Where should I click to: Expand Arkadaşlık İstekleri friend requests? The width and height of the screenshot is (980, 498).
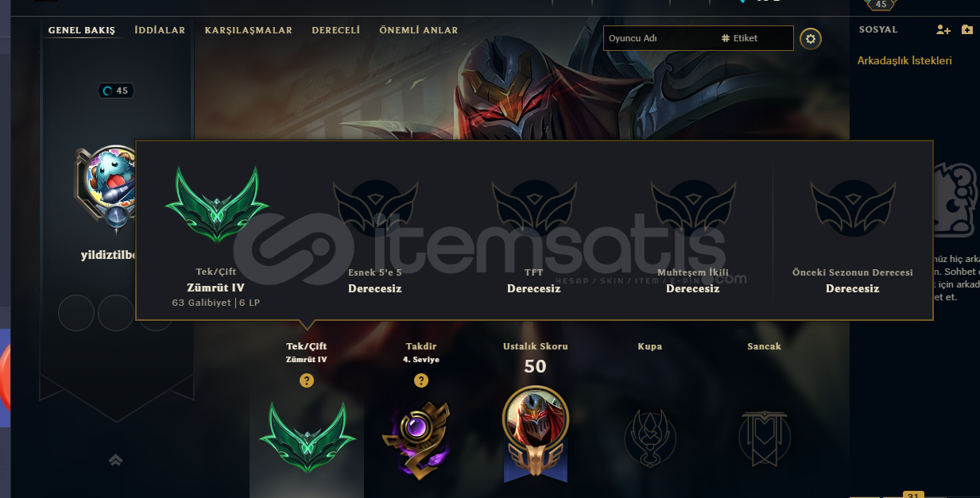click(x=904, y=60)
